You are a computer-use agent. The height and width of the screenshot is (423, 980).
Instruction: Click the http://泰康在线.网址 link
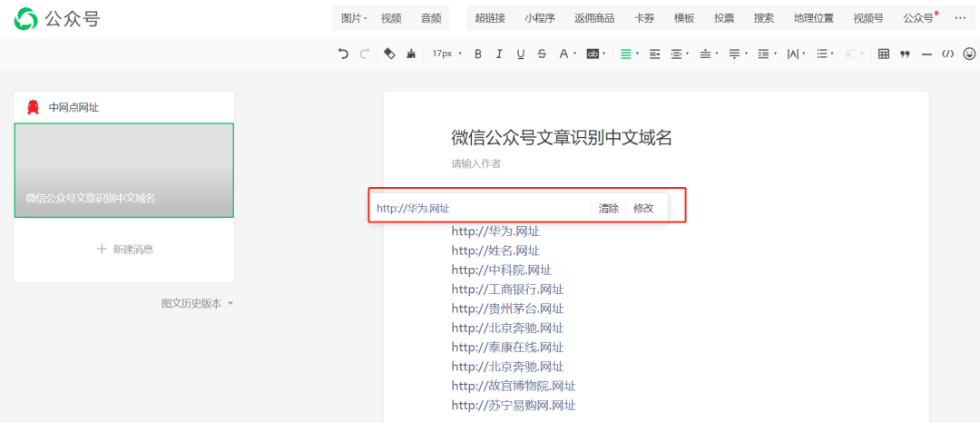click(507, 348)
